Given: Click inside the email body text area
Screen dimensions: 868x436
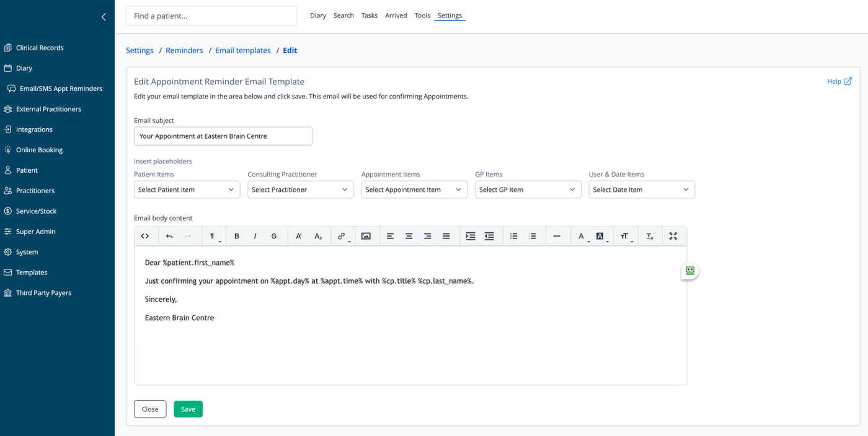Looking at the screenshot, I should (410, 315).
